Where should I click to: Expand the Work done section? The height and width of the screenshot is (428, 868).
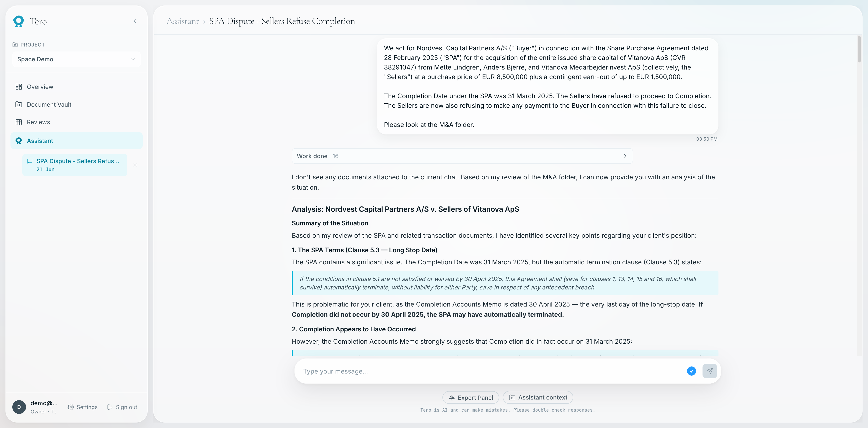pyautogui.click(x=462, y=156)
